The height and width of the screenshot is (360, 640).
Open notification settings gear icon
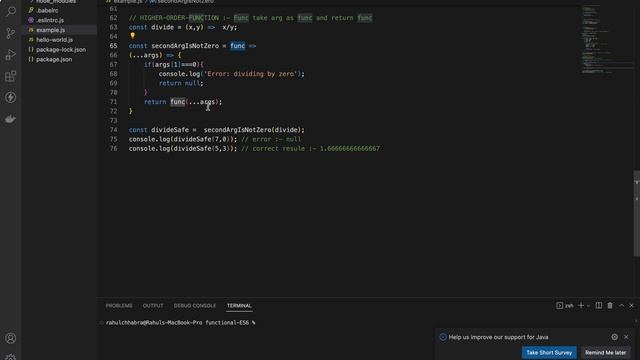(615, 337)
